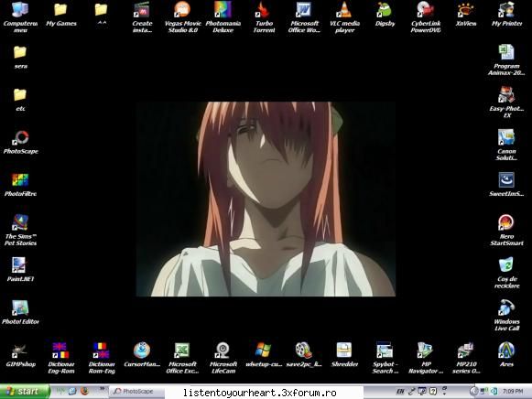532x399 pixels.
Task: Open Photo! Editor shortcut
Action: click(20, 313)
